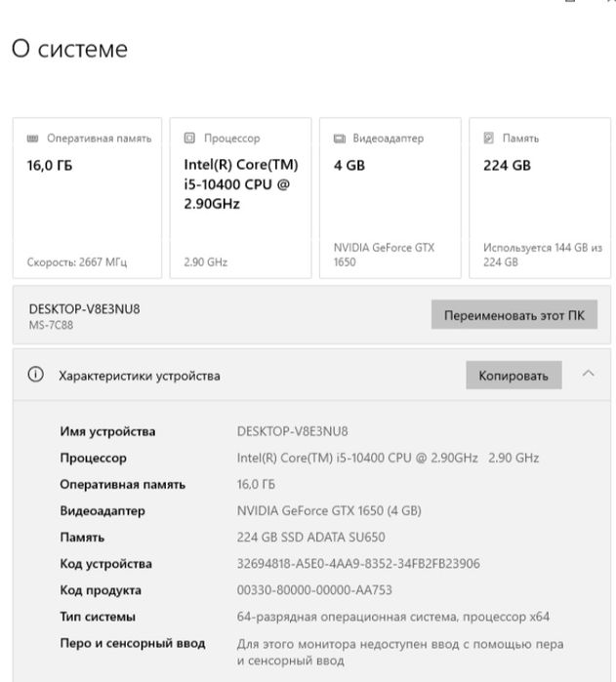Click the 4 GB value in Видеоадаптер card
616x682 pixels.
tap(349, 166)
